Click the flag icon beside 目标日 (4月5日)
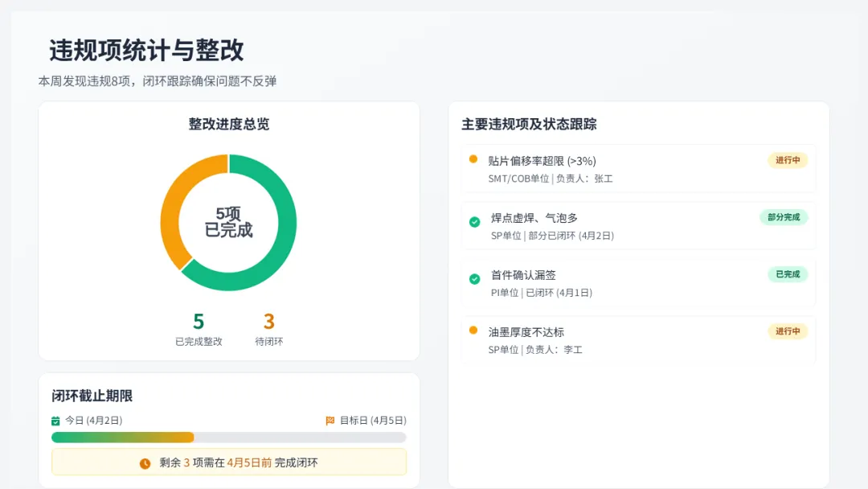This screenshot has width=868, height=489. coord(330,421)
